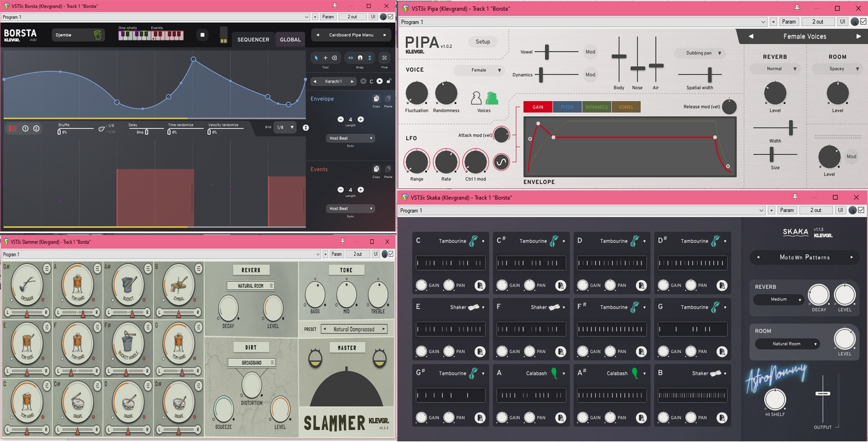868x442 pixels.
Task: Open the Grid 1/8 dropdown in Borsta
Action: coord(284,128)
